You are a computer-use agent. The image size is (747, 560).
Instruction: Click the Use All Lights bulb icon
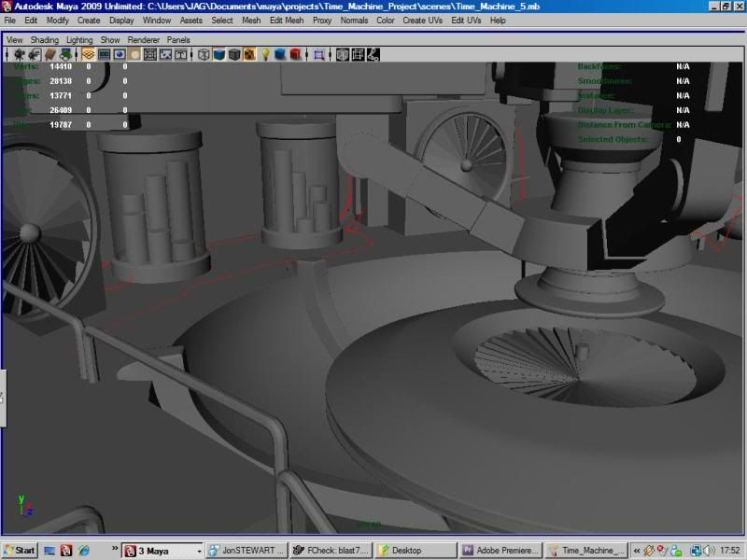265,55
